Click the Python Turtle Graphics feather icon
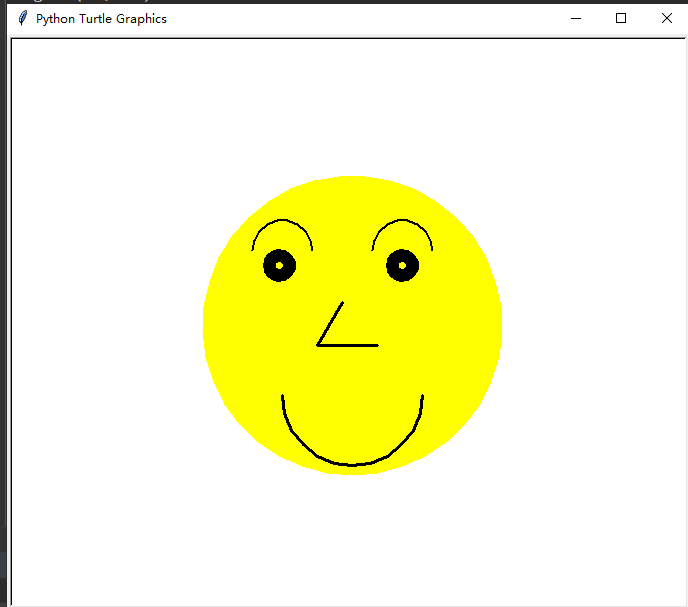688x607 pixels. [x=23, y=18]
